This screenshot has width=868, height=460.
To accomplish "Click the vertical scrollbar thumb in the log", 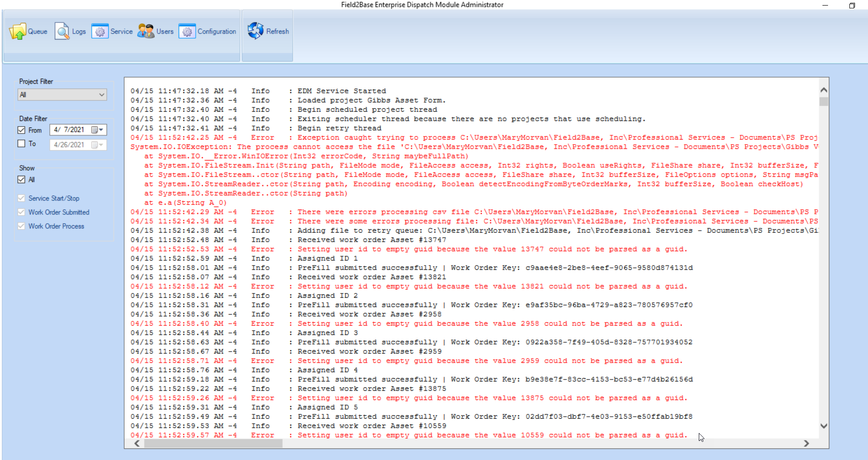I will click(824, 101).
